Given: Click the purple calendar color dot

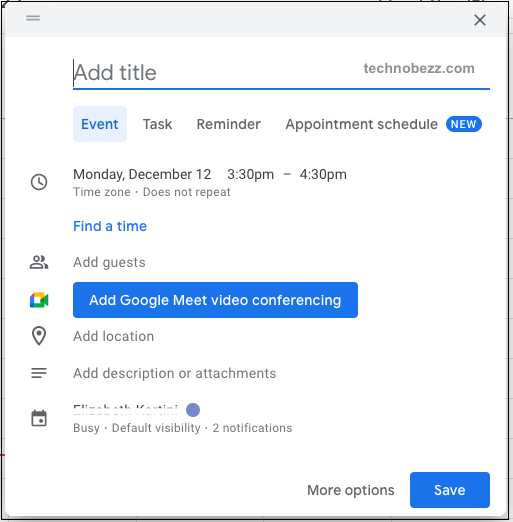Looking at the screenshot, I should click(x=193, y=410).
